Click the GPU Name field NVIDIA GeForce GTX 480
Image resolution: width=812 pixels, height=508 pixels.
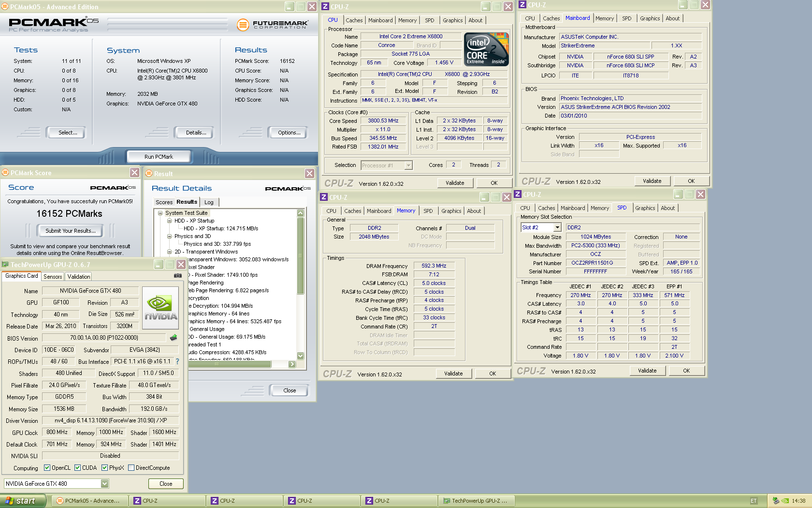click(90, 291)
